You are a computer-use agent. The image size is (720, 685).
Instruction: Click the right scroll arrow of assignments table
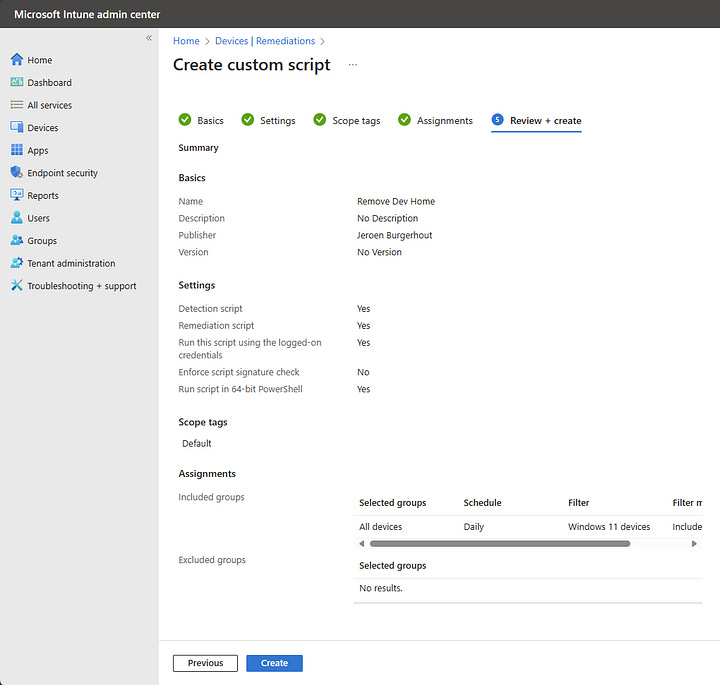click(694, 544)
